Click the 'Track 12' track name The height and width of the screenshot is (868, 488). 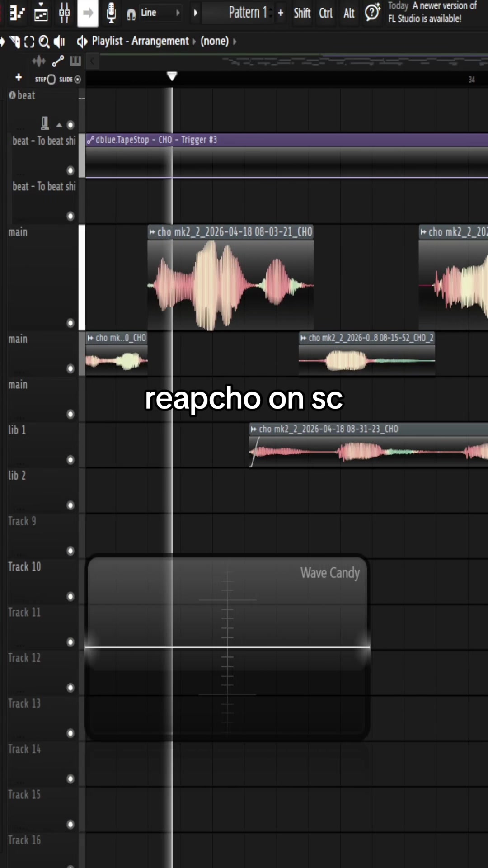point(24,658)
